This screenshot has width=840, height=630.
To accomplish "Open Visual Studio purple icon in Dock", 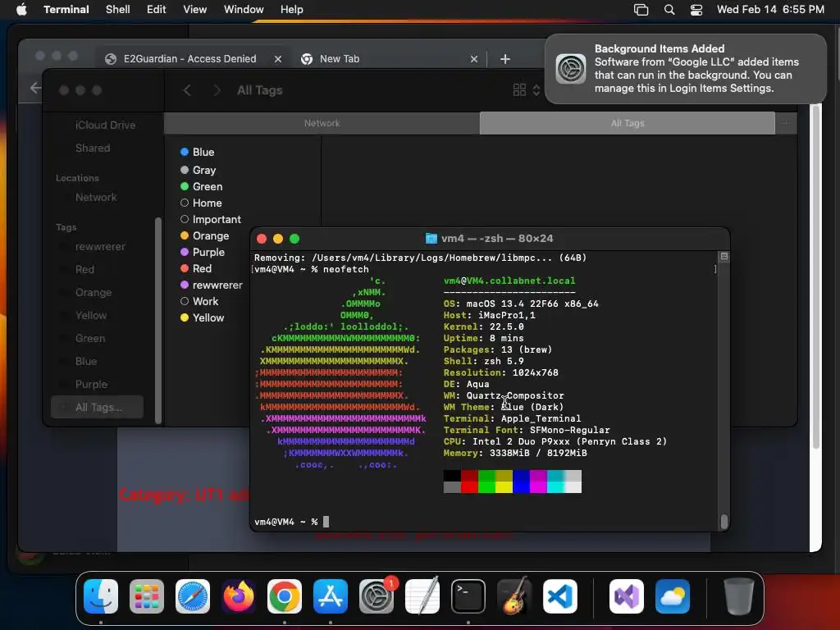I will [x=627, y=596].
